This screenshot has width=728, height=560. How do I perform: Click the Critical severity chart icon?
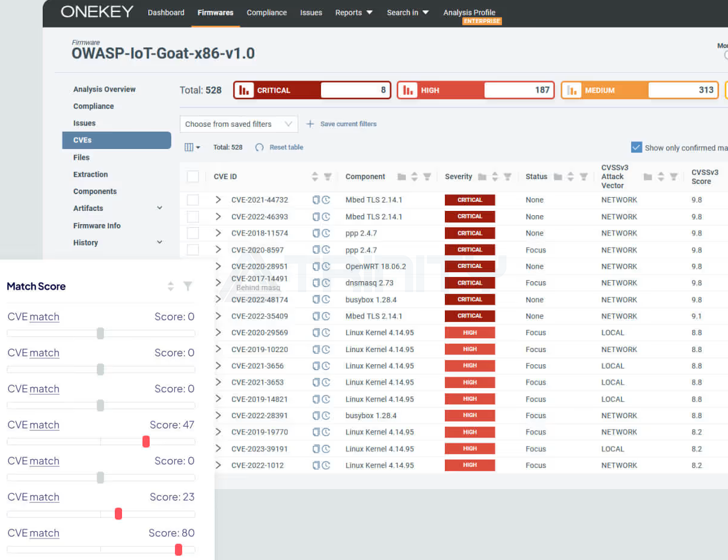click(x=244, y=90)
